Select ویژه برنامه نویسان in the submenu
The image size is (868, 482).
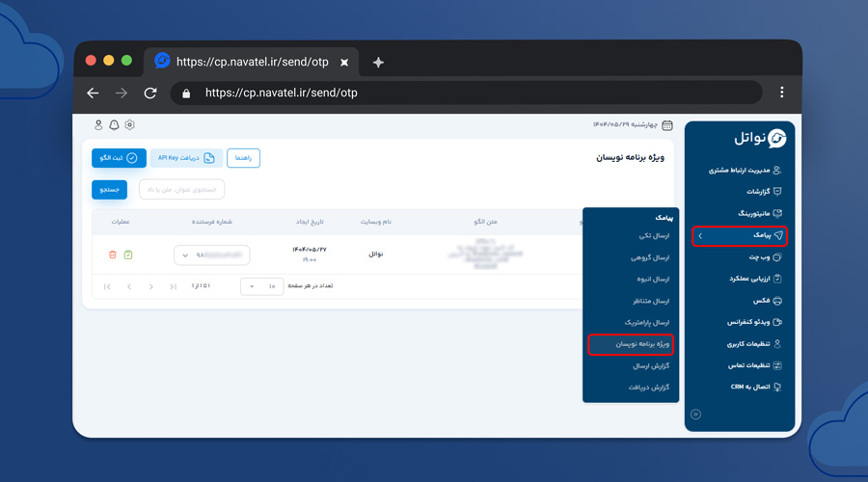[x=631, y=344]
